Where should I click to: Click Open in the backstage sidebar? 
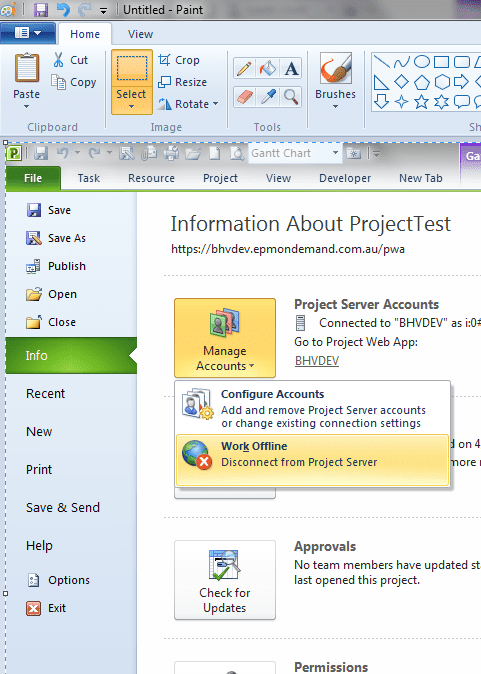[x=51, y=294]
